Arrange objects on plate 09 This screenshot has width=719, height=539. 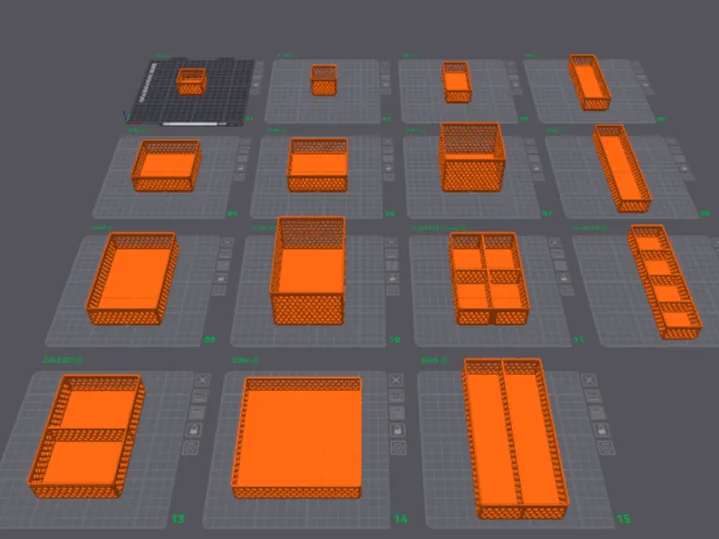223,266
